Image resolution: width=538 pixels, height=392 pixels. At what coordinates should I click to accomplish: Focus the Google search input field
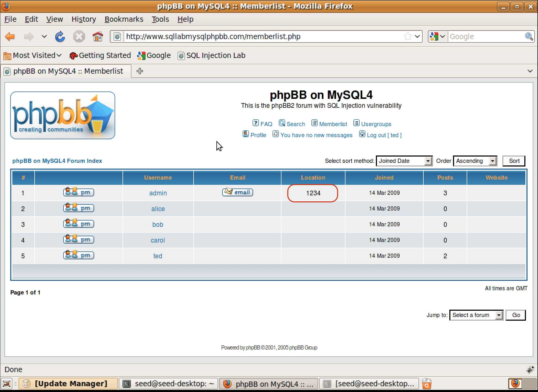click(x=486, y=36)
